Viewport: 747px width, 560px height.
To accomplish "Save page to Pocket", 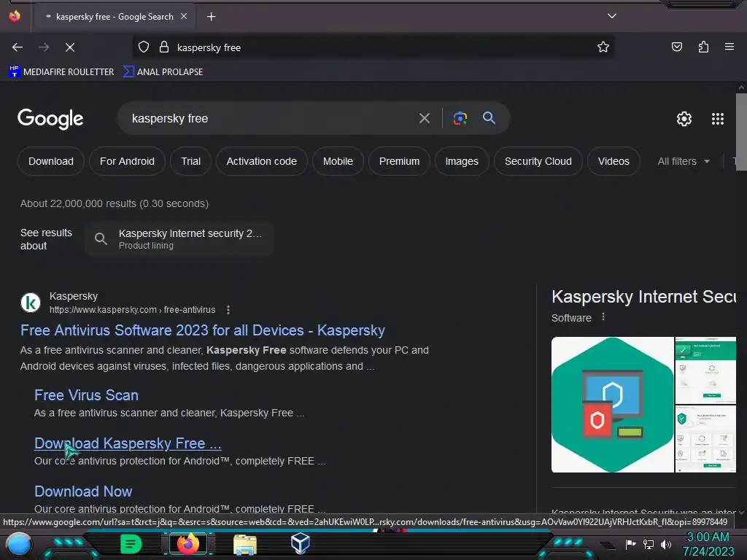I will coord(676,47).
